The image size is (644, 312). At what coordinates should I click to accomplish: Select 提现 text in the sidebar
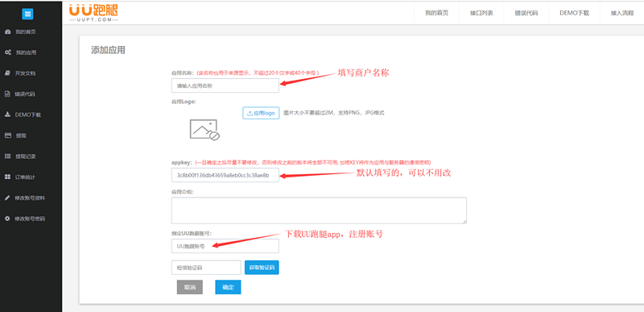pos(21,135)
